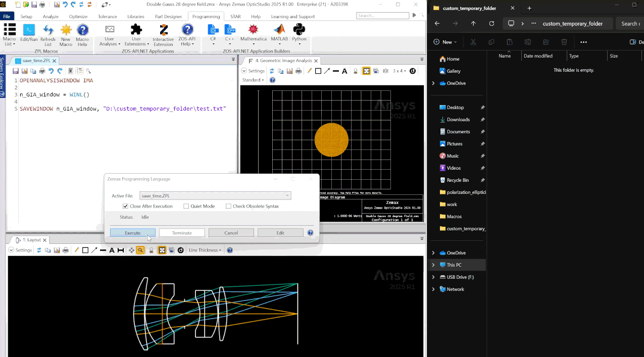Select Recycle Bin in Explorer sidebar
Viewport: 644px width, 357px height.
458,180
